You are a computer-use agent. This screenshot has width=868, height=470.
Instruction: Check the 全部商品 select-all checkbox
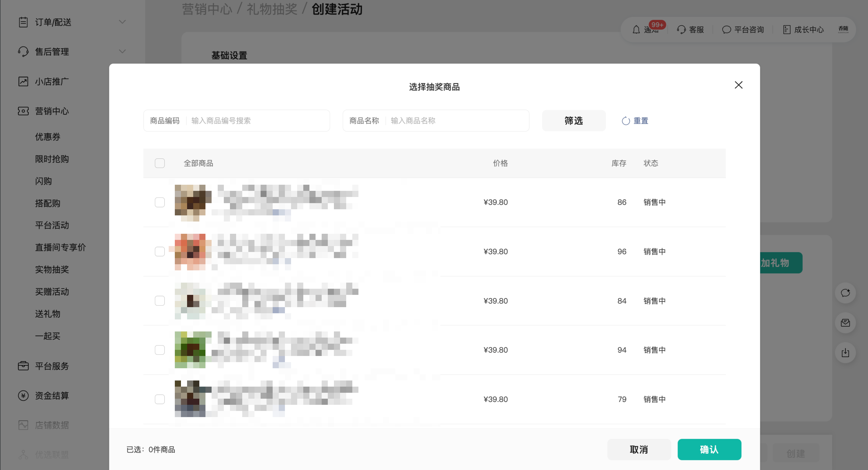click(x=160, y=163)
